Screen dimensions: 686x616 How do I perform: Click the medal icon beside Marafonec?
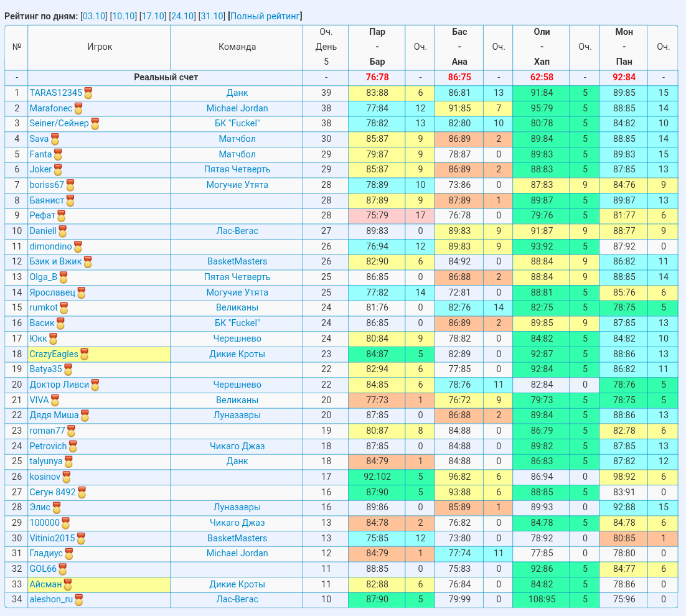[x=78, y=108]
